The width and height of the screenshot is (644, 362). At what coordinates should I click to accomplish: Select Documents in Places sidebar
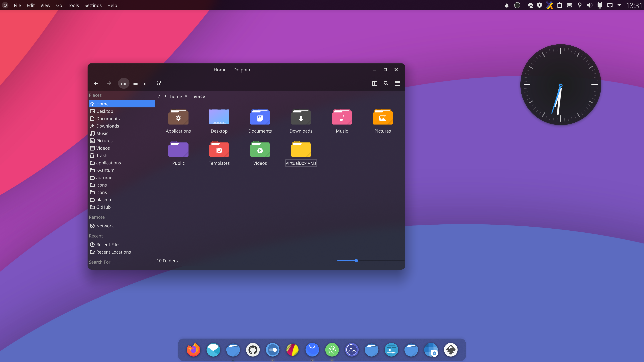(122, 118)
